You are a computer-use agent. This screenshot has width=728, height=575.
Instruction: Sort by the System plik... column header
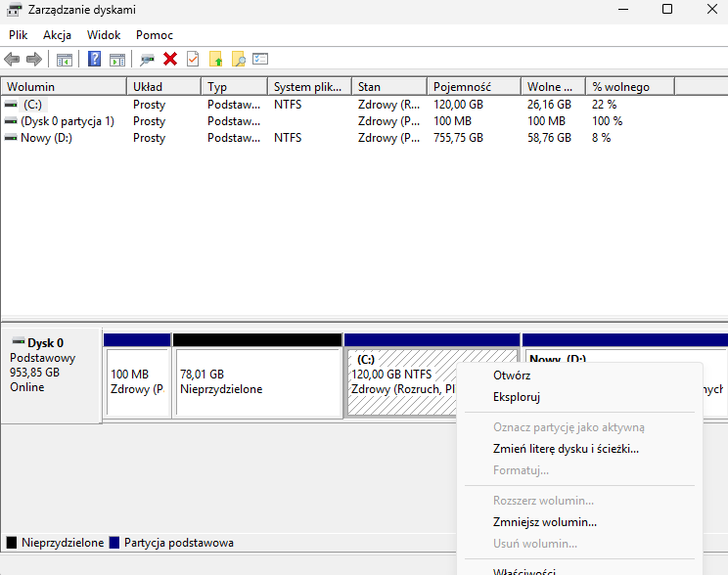pos(309,87)
